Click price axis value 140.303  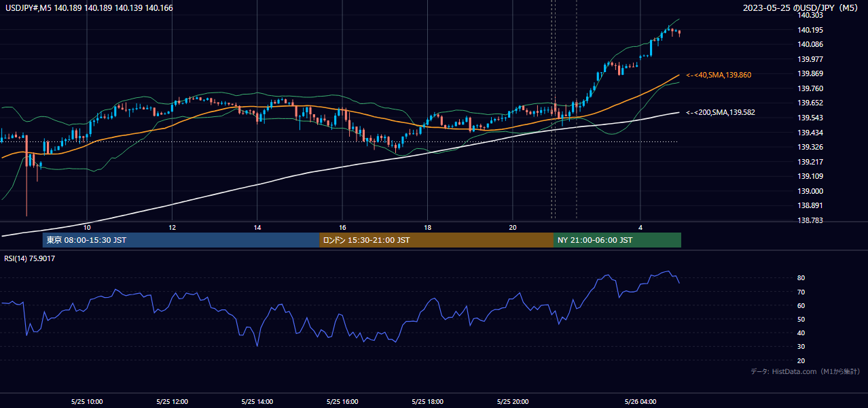[810, 16]
